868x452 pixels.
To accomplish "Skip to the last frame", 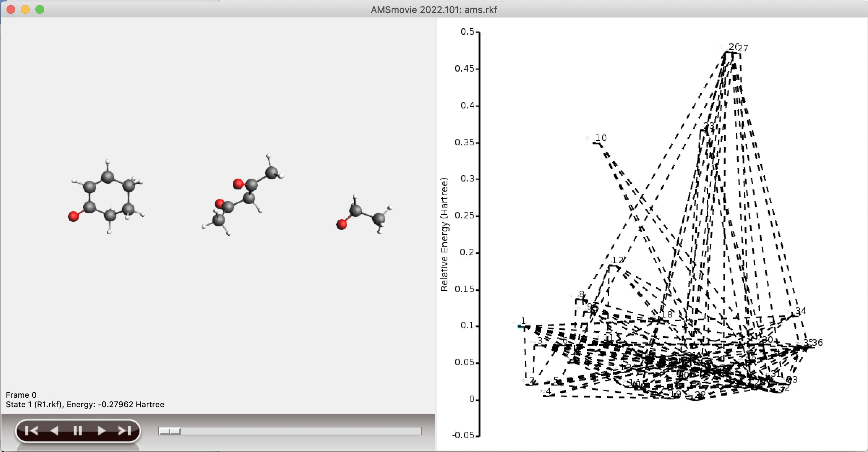I will pos(124,430).
